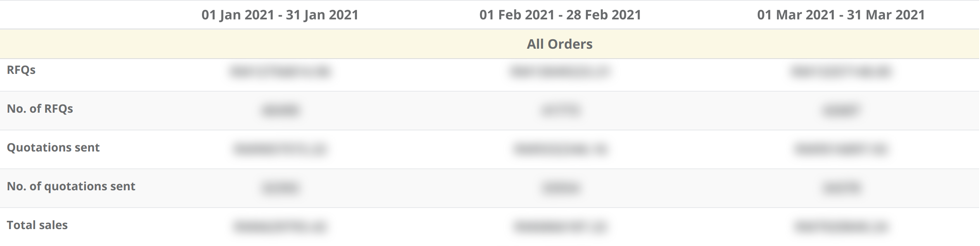Select the 01 Feb 2021 - 28 Feb 2021 header

[560, 15]
